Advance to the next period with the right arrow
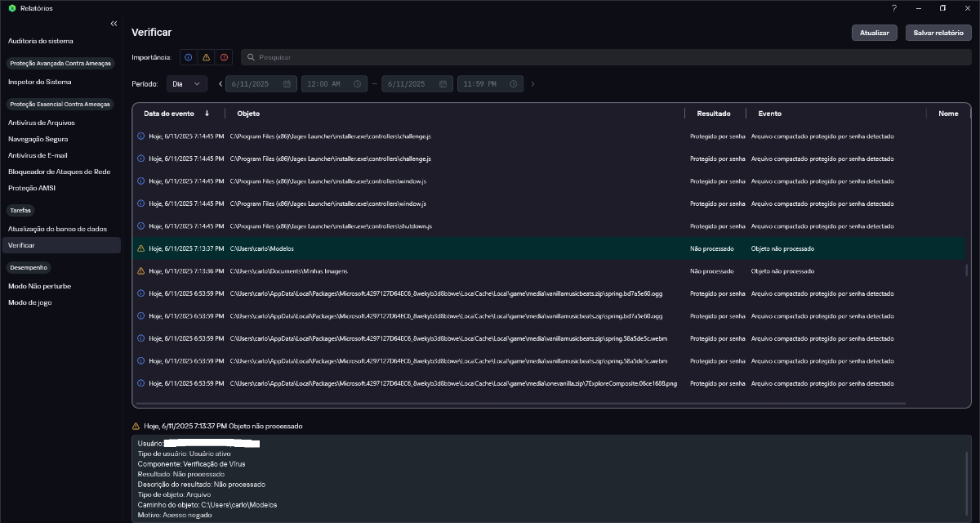Viewport: 980px width, 523px height. pos(532,84)
